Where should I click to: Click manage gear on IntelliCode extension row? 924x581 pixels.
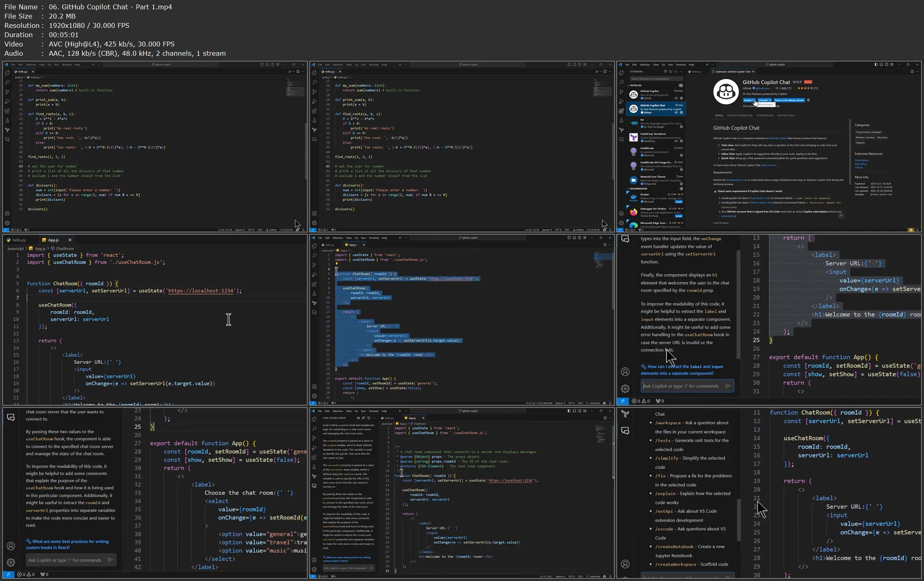[681, 155]
